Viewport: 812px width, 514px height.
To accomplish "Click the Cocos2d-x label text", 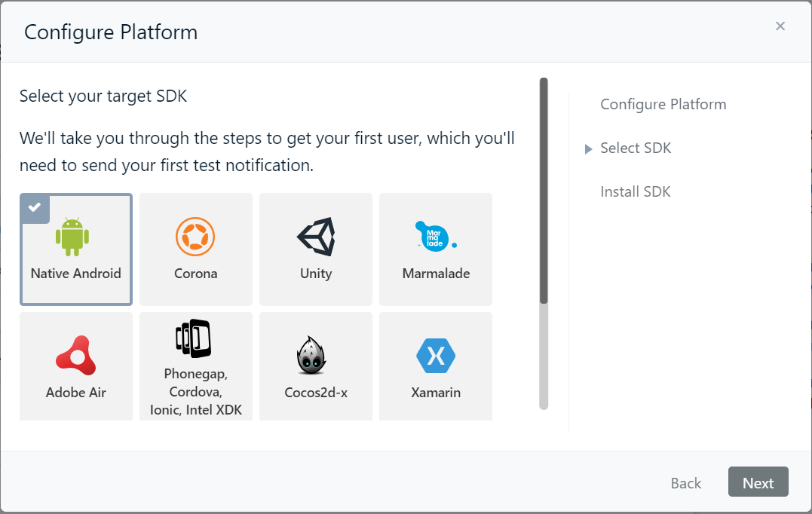I will [316, 393].
